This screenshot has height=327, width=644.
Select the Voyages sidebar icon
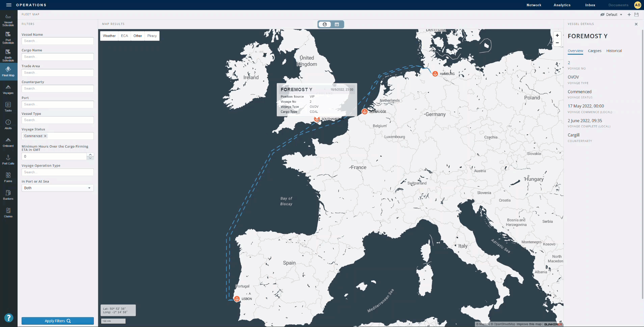coord(8,89)
